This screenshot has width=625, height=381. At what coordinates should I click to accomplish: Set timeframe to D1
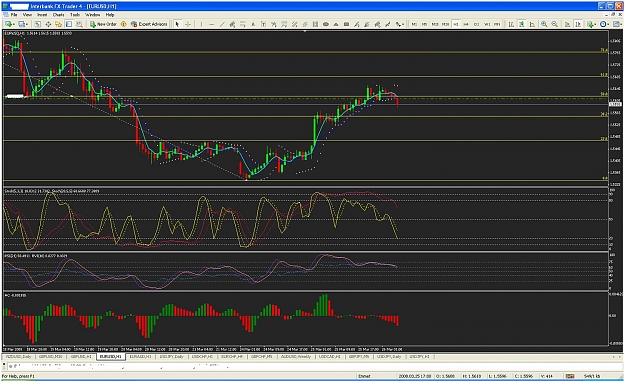[x=476, y=24]
